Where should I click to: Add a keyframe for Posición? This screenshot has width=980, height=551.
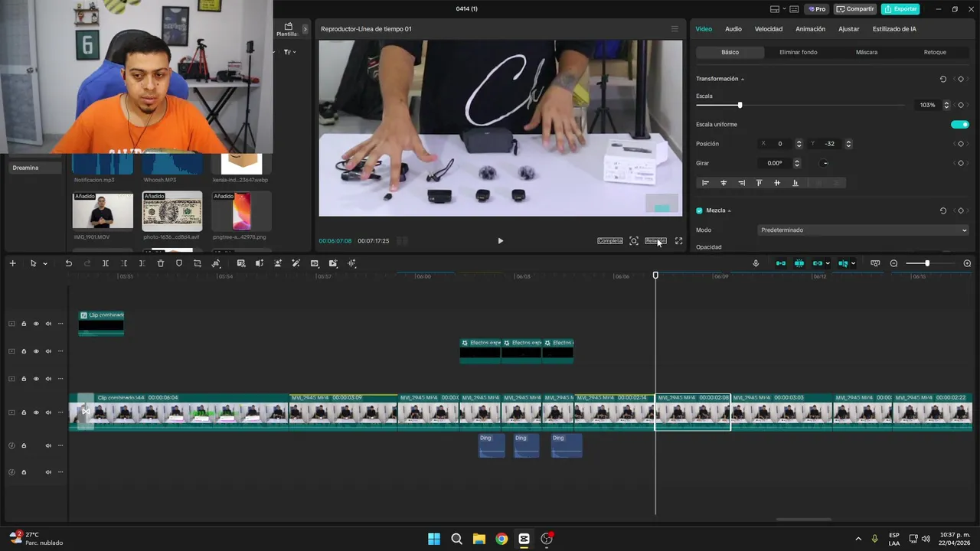961,144
